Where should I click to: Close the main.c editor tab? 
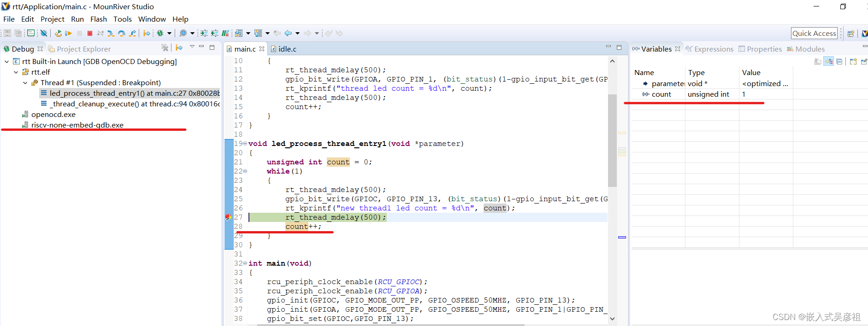point(262,49)
